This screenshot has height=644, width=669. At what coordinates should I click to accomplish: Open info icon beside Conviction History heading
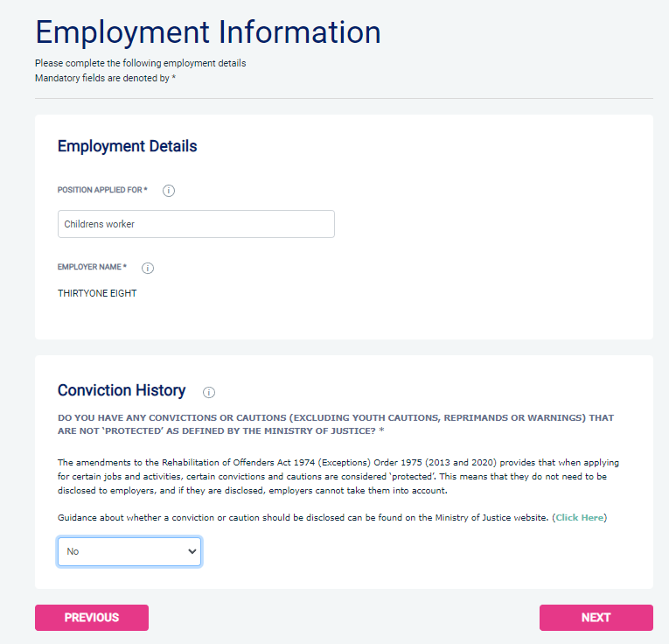point(209,392)
